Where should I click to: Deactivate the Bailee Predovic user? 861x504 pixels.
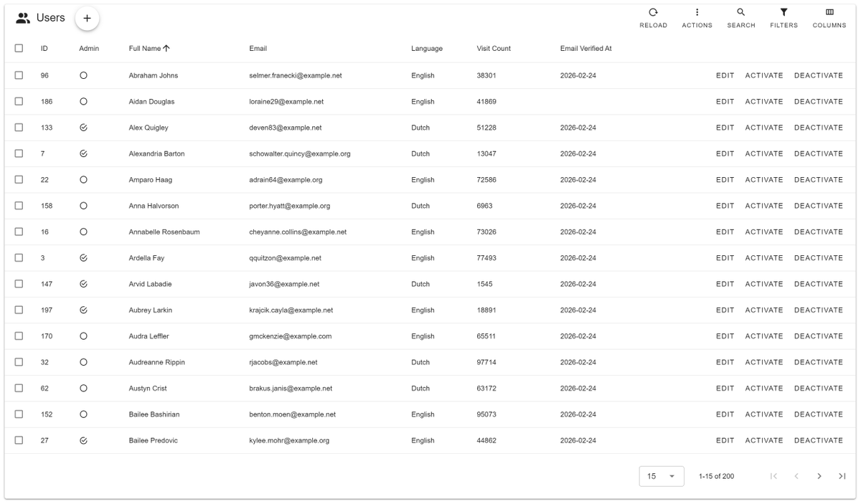coord(819,440)
